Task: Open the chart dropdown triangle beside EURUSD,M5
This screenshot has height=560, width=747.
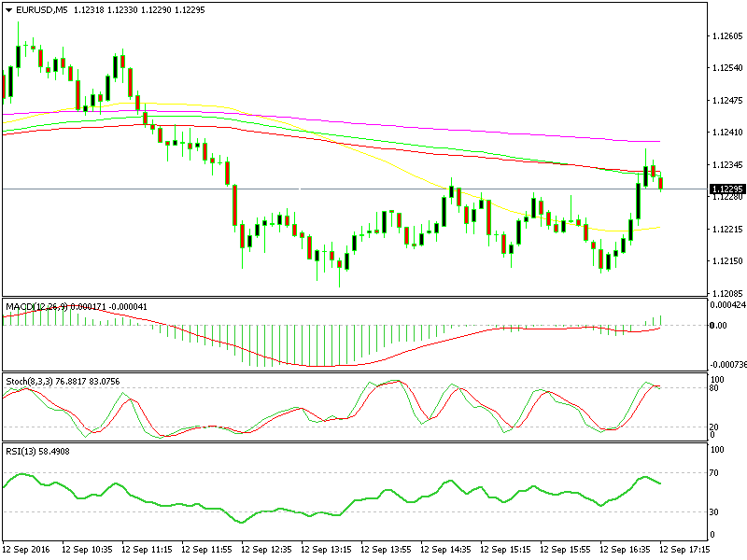Action: click(9, 10)
